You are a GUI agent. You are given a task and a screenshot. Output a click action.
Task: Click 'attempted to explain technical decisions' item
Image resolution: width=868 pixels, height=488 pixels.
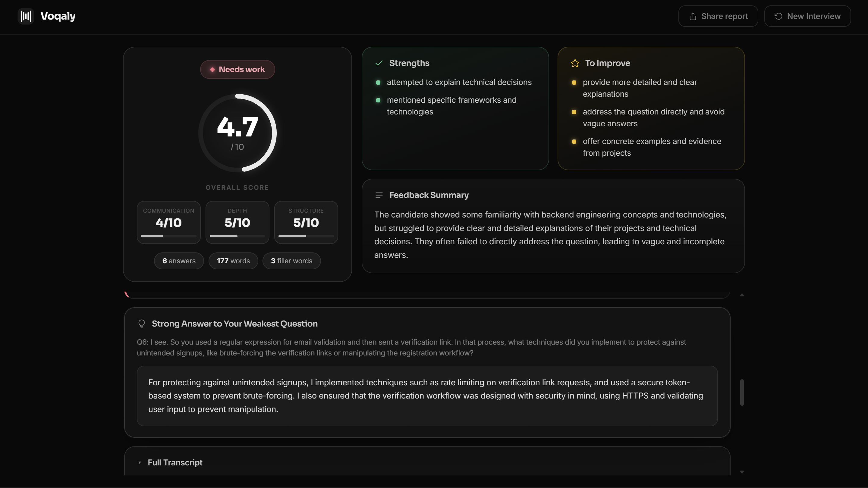(459, 82)
